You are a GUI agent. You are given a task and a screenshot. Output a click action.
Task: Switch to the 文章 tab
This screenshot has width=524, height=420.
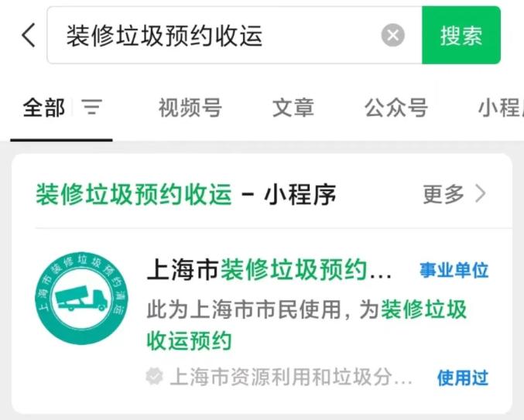pos(293,108)
